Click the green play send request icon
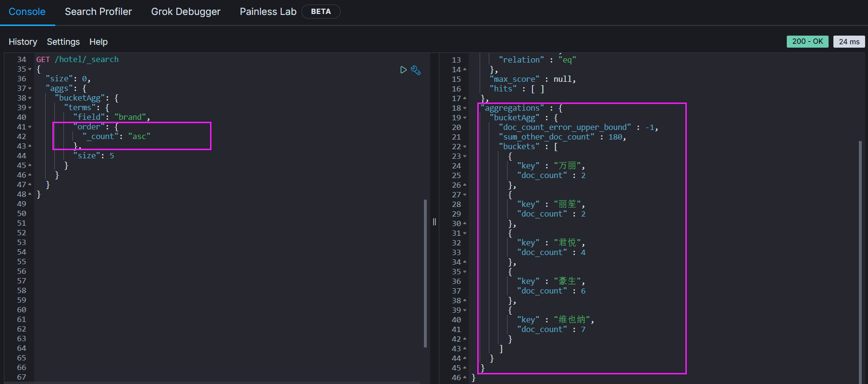This screenshot has width=868, height=384. (x=403, y=70)
